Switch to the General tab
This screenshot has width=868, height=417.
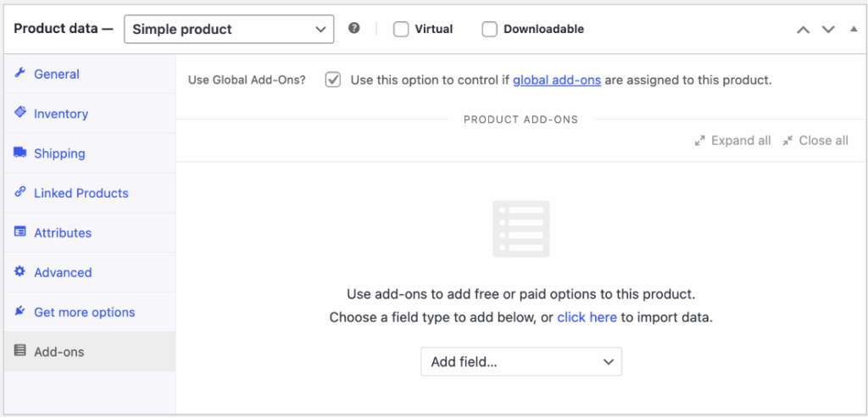(90, 74)
